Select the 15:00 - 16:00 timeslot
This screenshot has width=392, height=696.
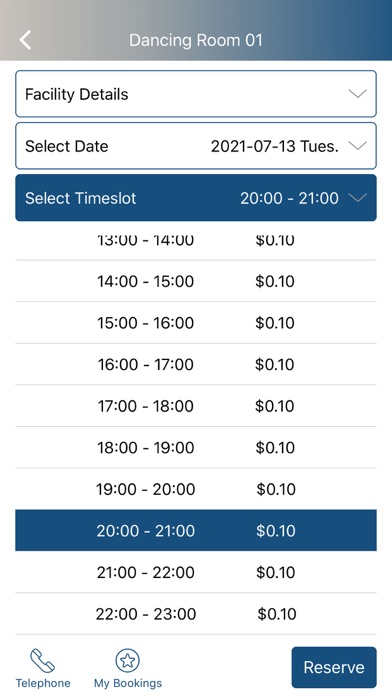coord(196,323)
